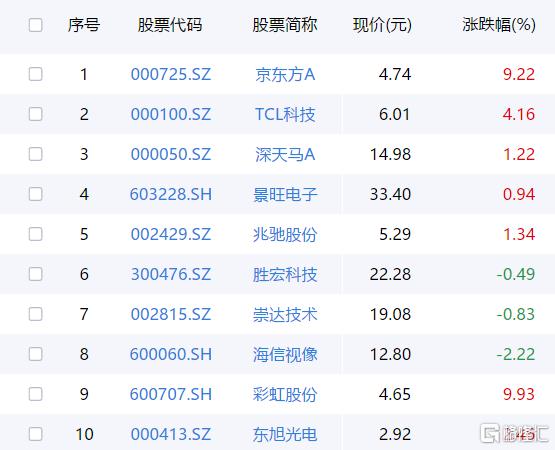
Task: Click the 股票代码 column header
Action: [170, 25]
